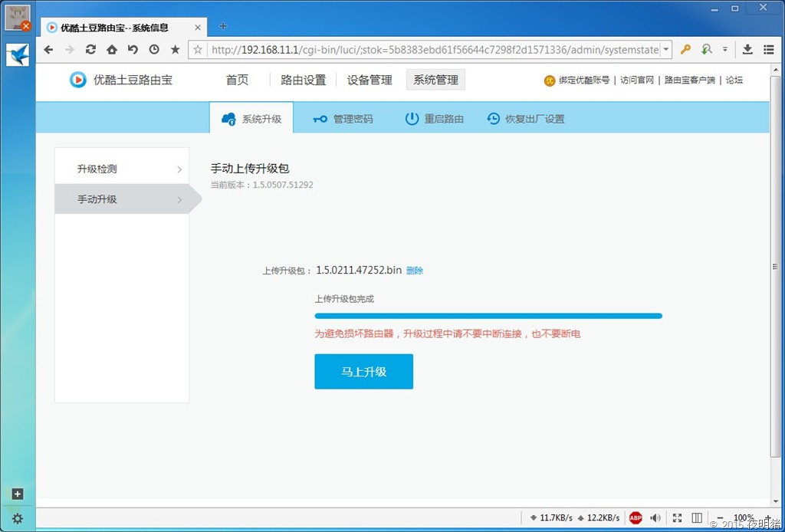Switch to the 管理密码 tab

343,119
